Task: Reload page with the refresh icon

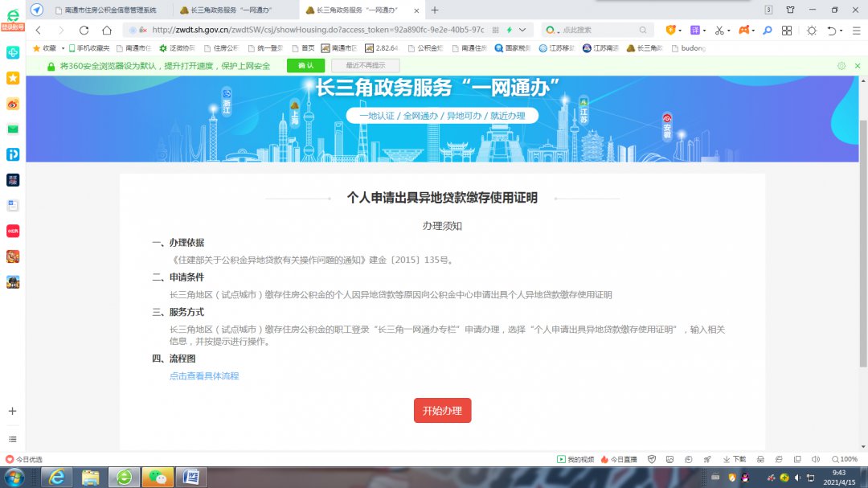Action: [84, 30]
